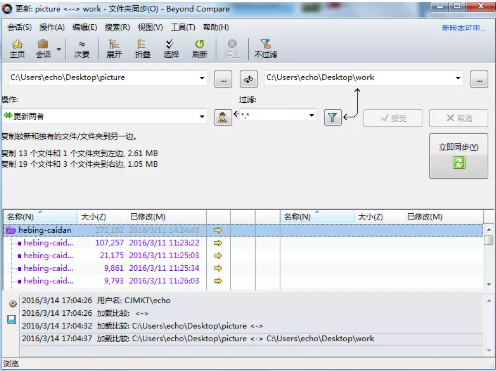This screenshot has height=371, width=496.
Task: Click the Cancel (取消) button
Action: pyautogui.click(x=459, y=118)
